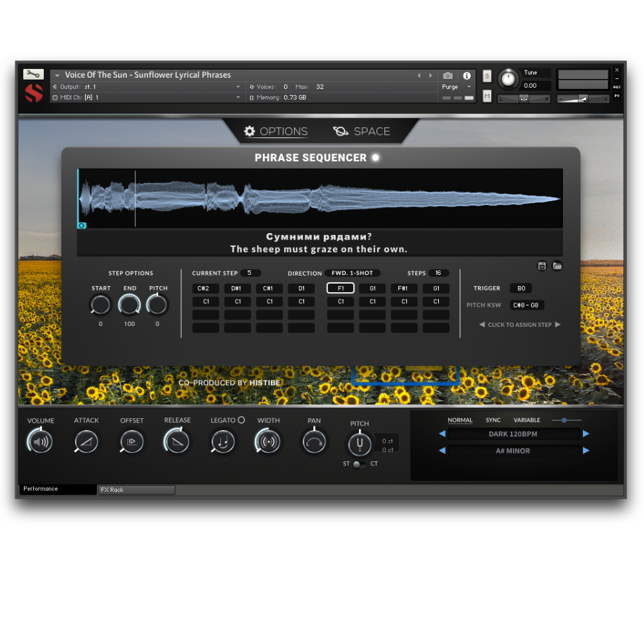Toggle the Phrase Sequencer power dot
Screen dimensions: 644x644
pyautogui.click(x=375, y=158)
